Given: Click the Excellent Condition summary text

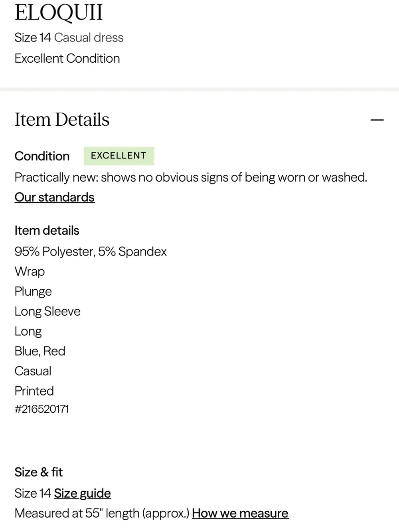Looking at the screenshot, I should tap(67, 58).
